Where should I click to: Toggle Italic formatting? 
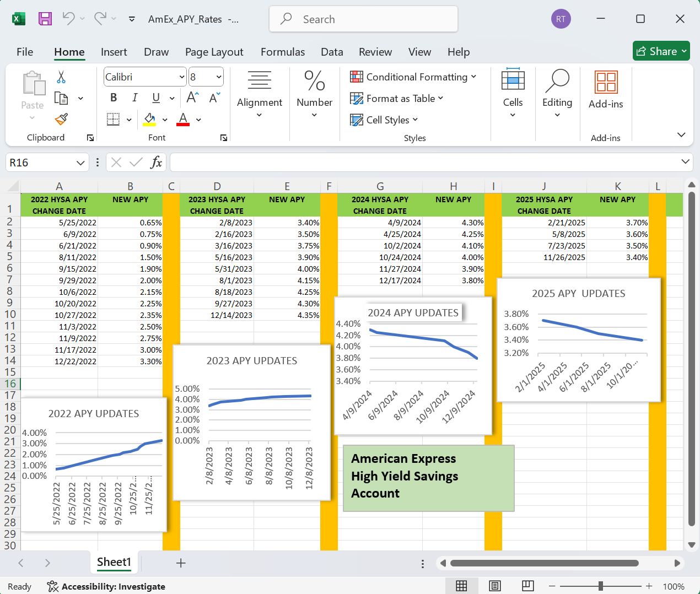coord(134,98)
